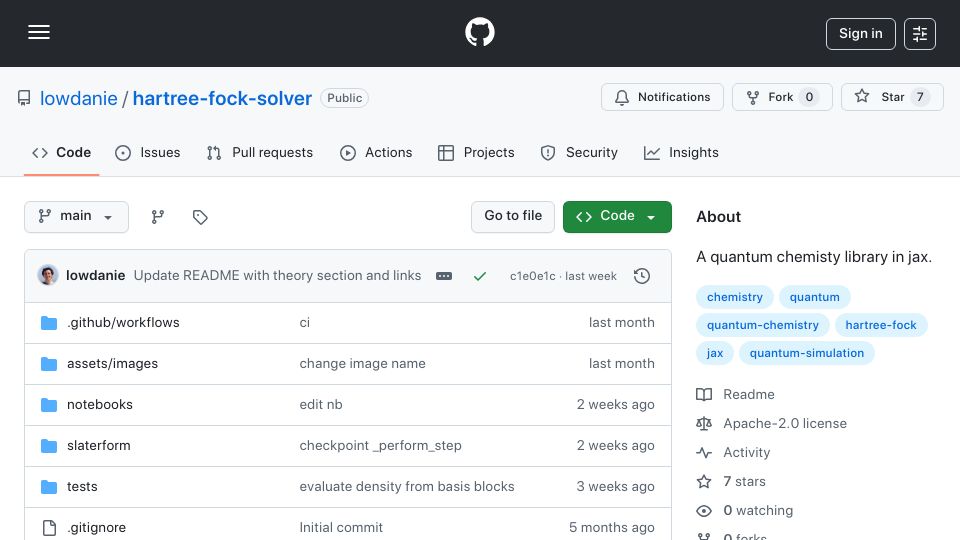This screenshot has width=960, height=540.
Task: Select the jax topic tag
Action: point(714,353)
